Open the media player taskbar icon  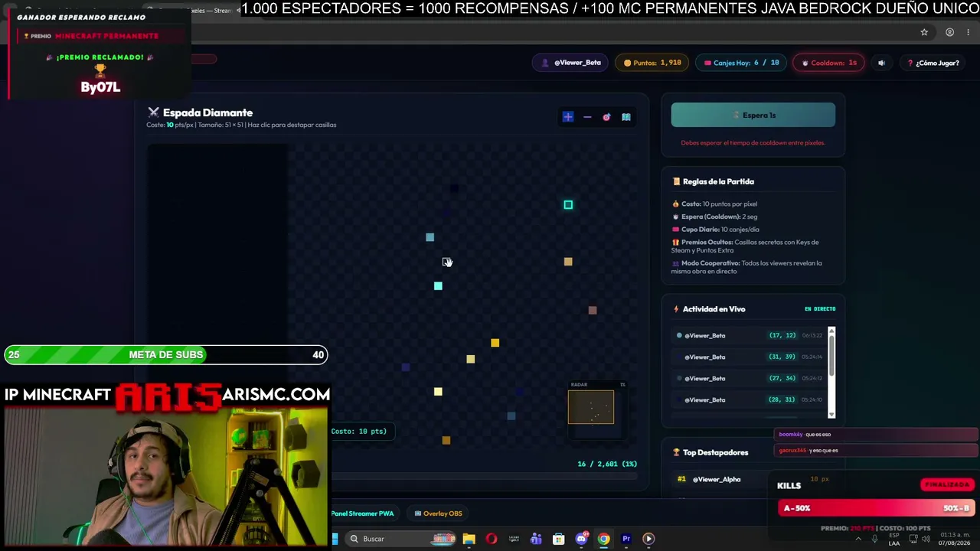(648, 539)
